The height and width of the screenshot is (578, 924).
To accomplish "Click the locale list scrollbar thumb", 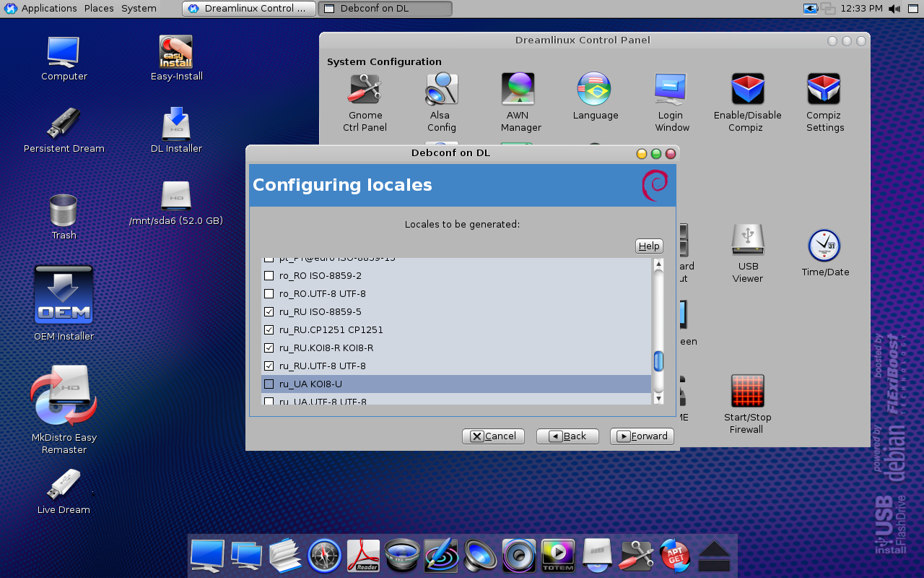I will pyautogui.click(x=658, y=361).
